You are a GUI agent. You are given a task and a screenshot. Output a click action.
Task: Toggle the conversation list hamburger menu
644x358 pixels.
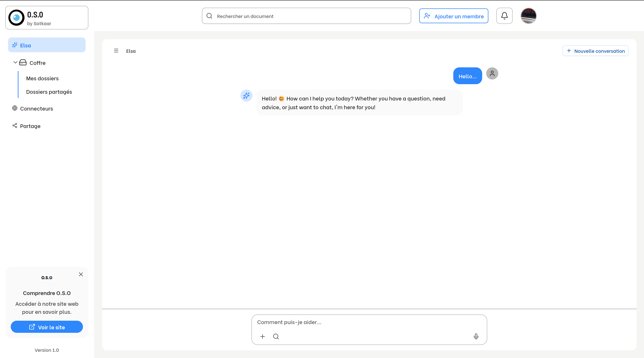tap(116, 51)
